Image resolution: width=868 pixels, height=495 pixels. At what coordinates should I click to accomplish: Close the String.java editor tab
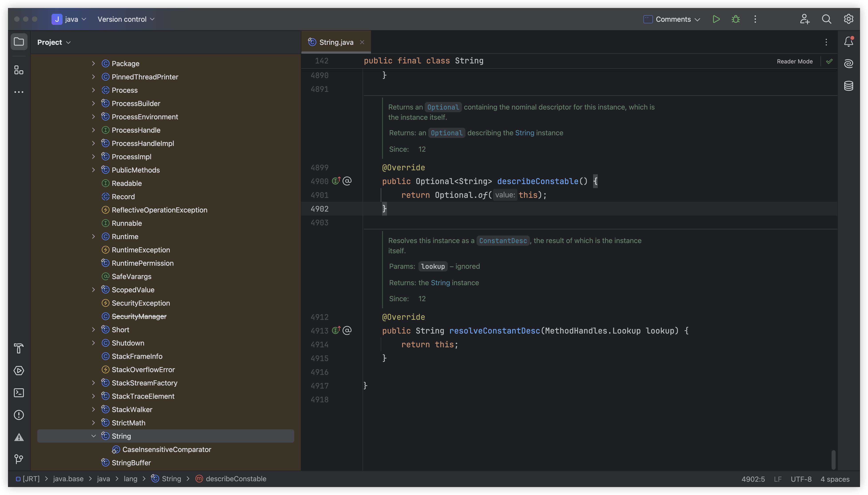[x=362, y=42]
